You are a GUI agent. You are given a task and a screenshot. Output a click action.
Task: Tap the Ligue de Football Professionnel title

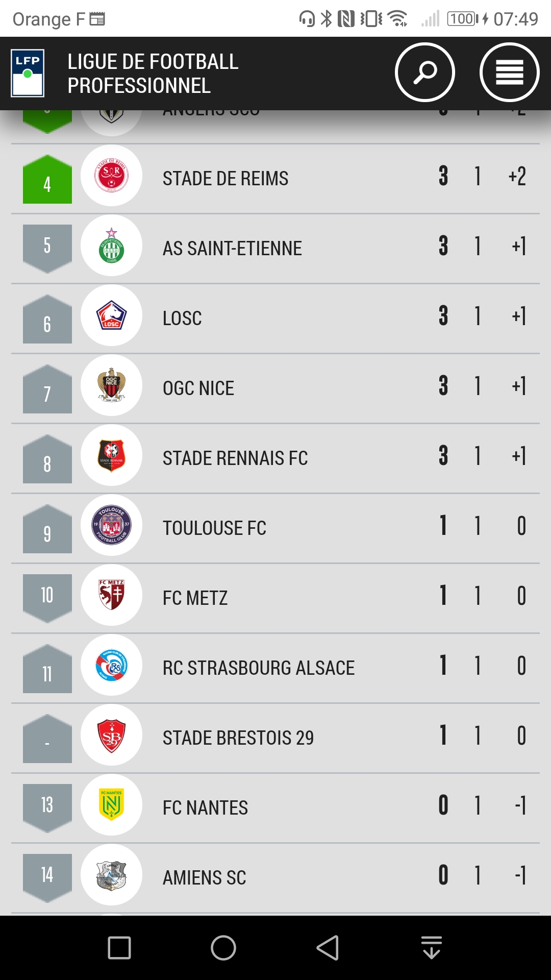point(153,73)
